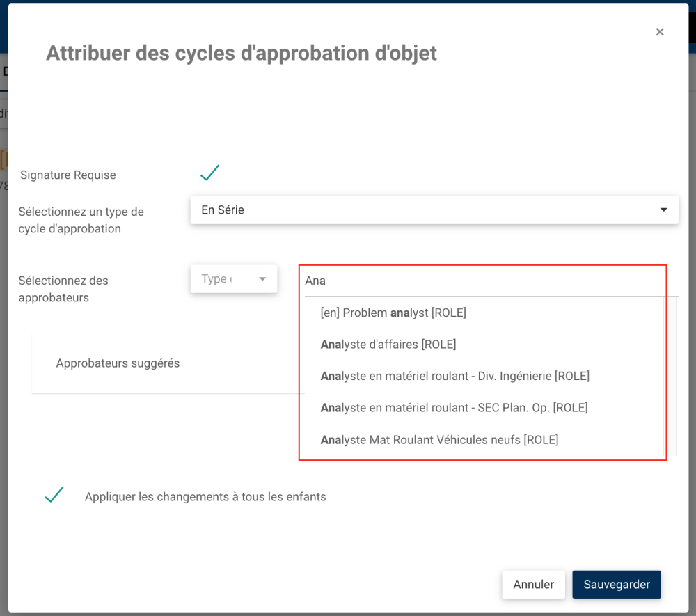The image size is (696, 616).
Task: Pick Analyste en matériel roulant - Div. Ingénierie
Action: 455,377
